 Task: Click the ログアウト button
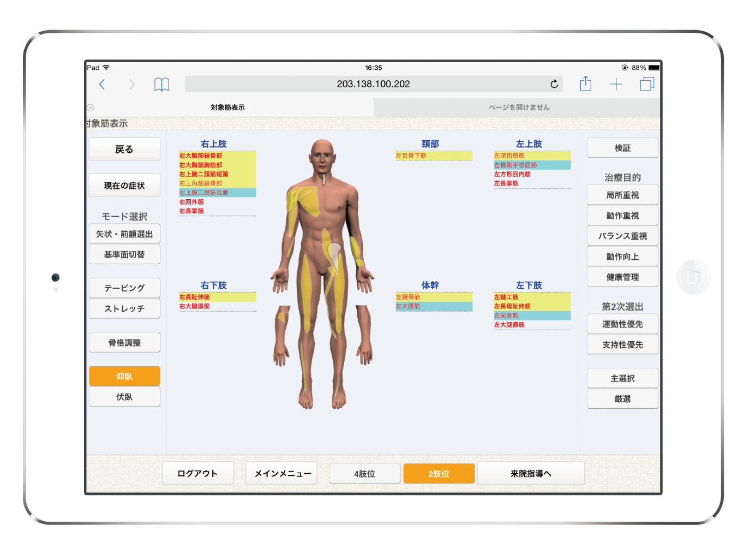(197, 473)
